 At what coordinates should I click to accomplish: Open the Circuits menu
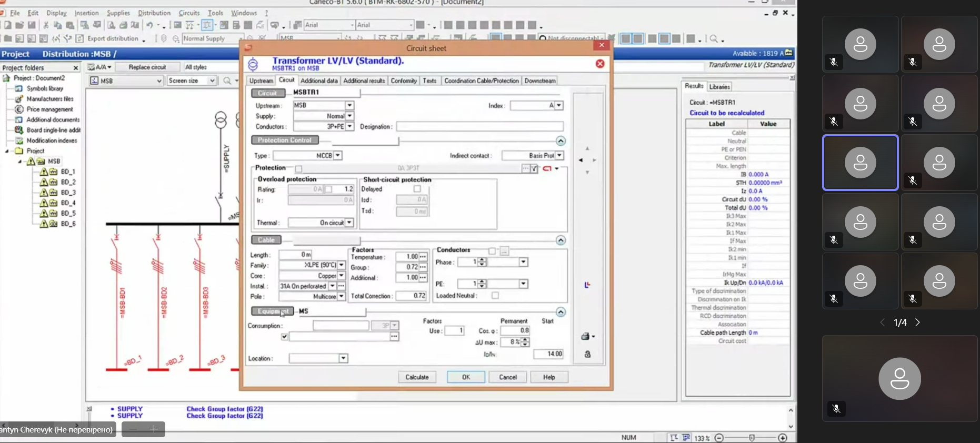189,13
